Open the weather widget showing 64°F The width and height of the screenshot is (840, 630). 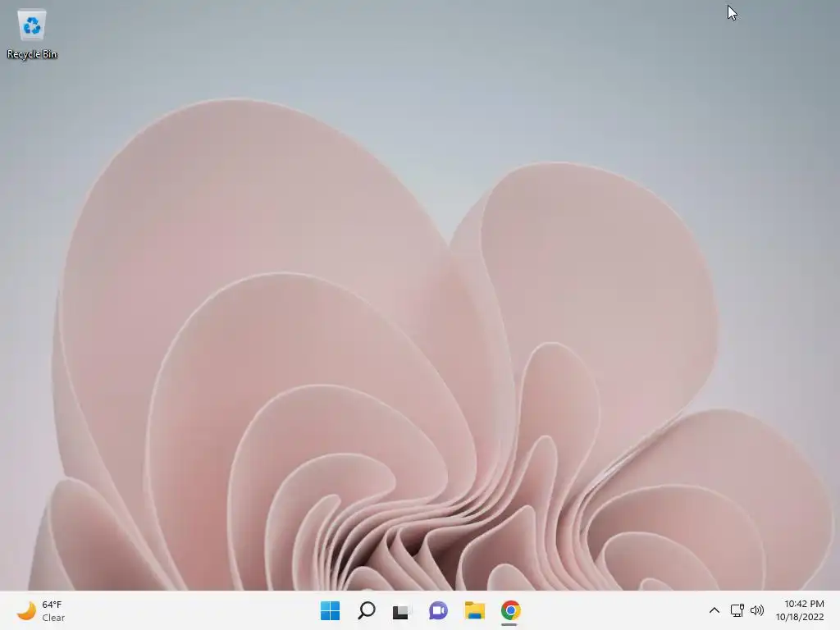pyautogui.click(x=41, y=610)
